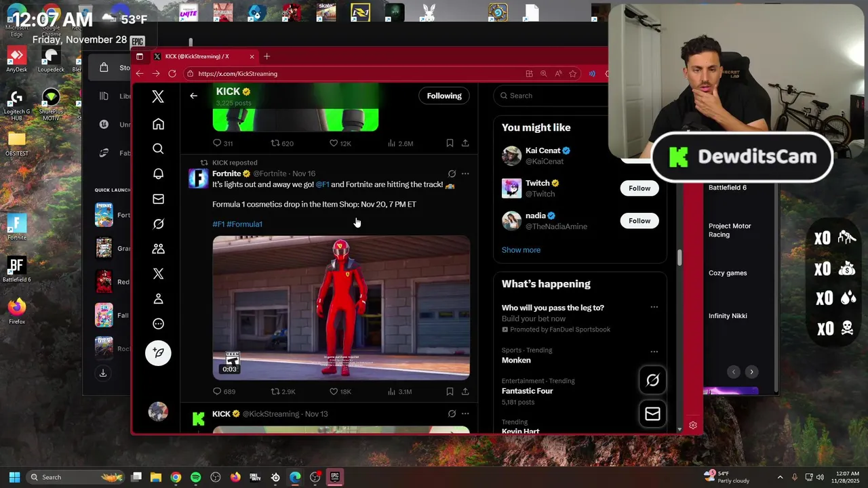
Task: Click next arrow in Epic launcher carousel
Action: (751, 371)
